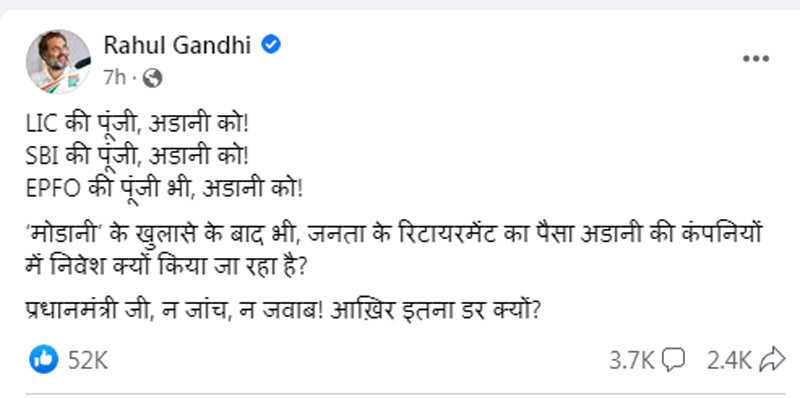Click the post line starting with LIC

click(x=137, y=125)
